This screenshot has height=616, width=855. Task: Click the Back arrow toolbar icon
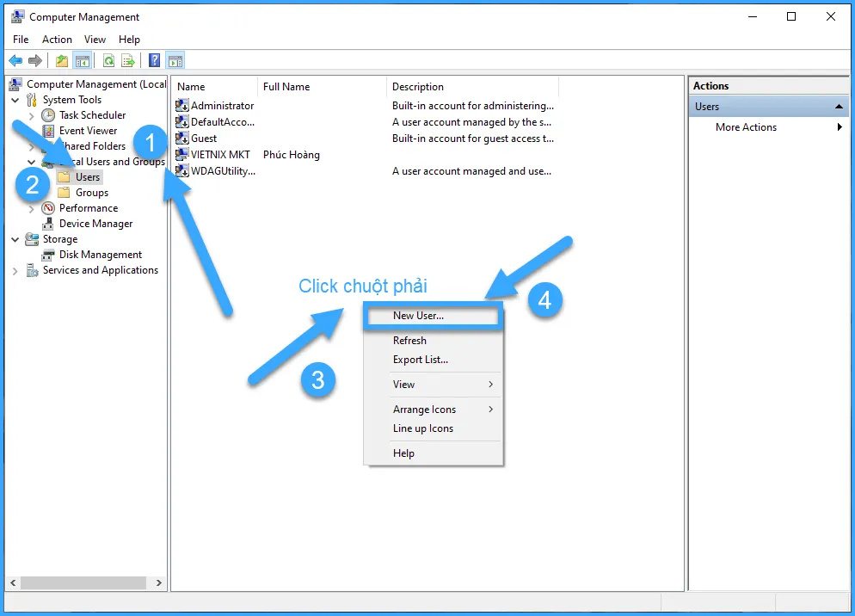15,60
